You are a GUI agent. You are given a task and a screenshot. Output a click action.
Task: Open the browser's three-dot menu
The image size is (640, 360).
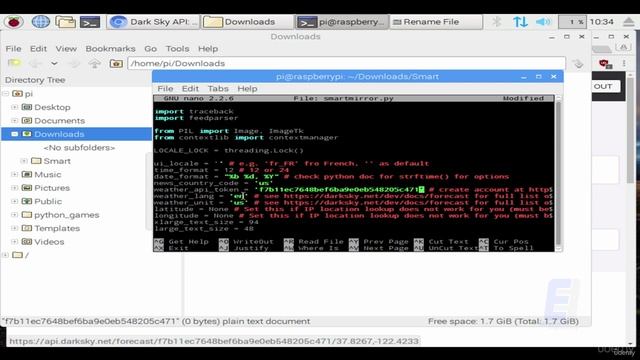[x=624, y=63]
